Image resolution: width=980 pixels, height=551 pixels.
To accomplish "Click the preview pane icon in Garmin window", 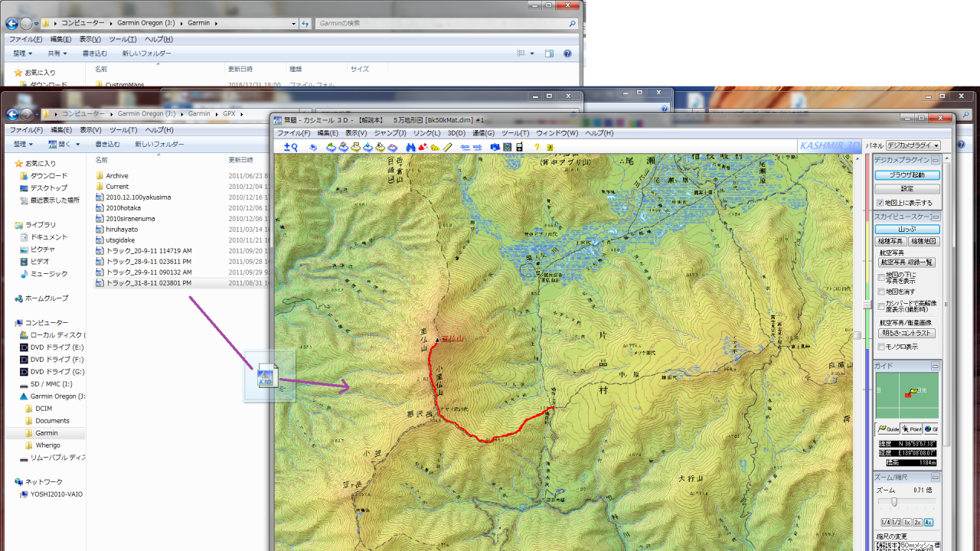I will tap(549, 54).
